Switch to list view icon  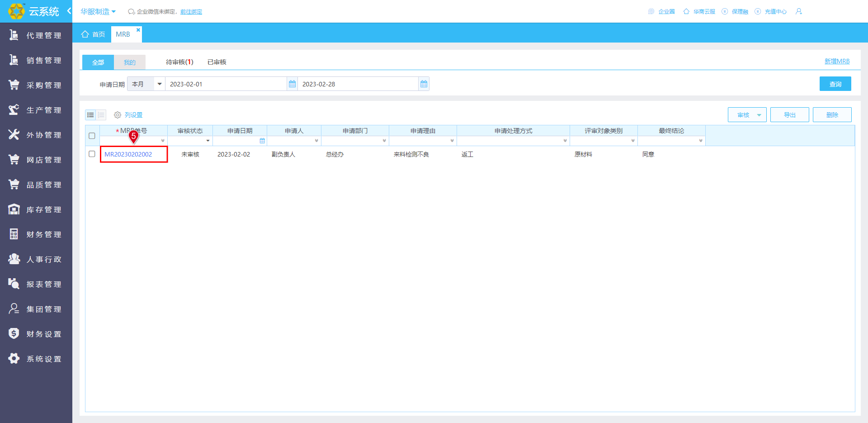point(90,115)
